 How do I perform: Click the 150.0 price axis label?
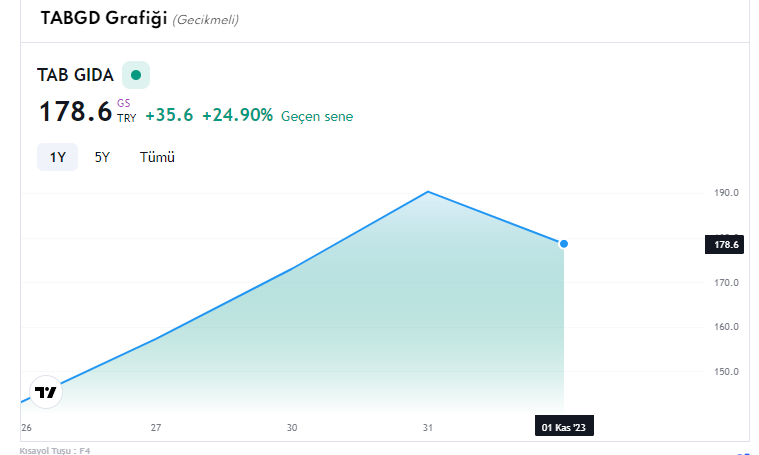coord(727,372)
